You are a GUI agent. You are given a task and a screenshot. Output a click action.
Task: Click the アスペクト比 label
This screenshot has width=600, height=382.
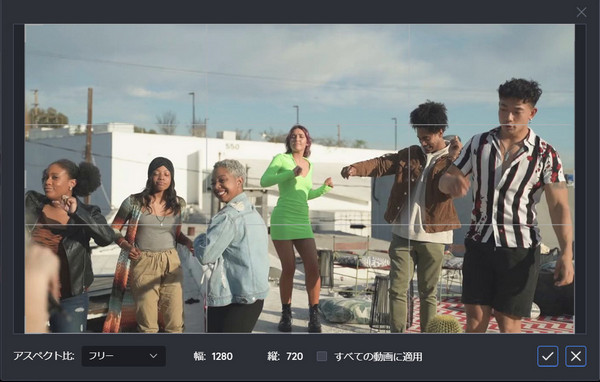[44, 356]
